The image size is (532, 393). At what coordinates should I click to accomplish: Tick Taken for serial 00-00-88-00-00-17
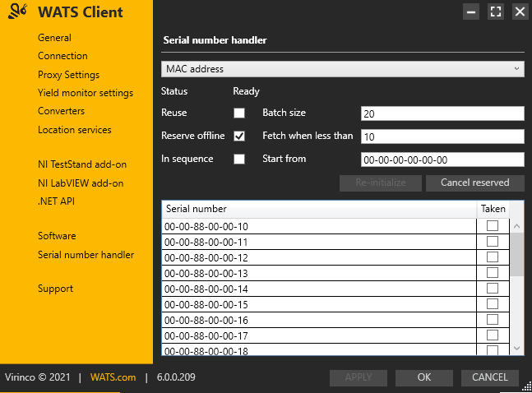(x=493, y=335)
